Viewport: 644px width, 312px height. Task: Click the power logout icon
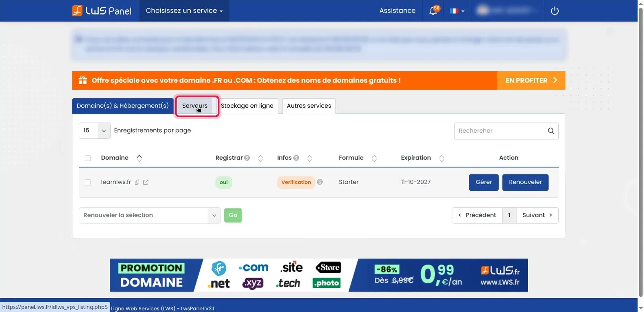click(555, 11)
